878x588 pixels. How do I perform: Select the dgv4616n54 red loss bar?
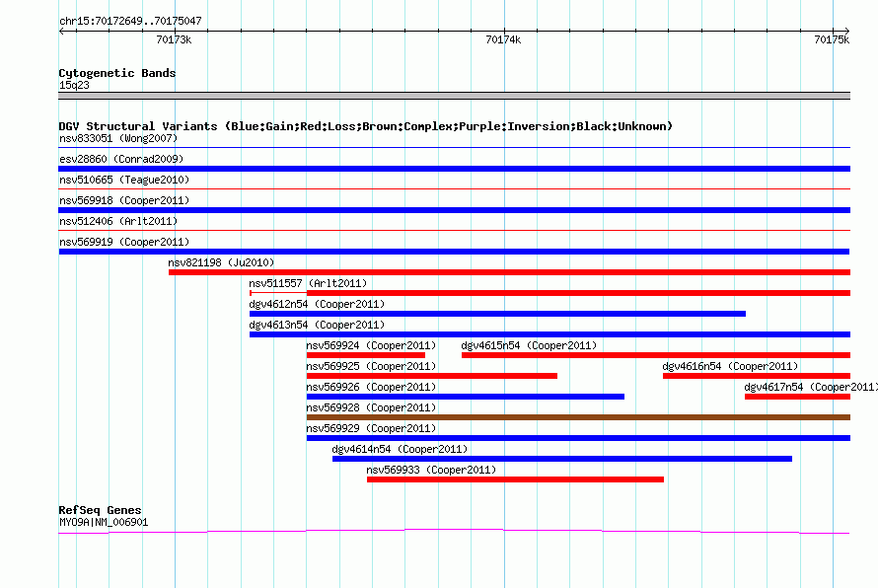point(757,376)
